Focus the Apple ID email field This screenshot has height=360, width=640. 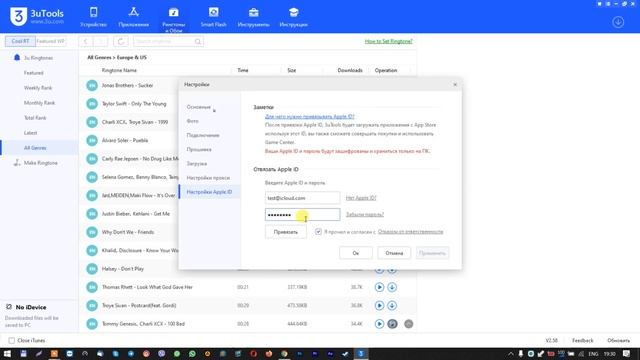pyautogui.click(x=302, y=198)
